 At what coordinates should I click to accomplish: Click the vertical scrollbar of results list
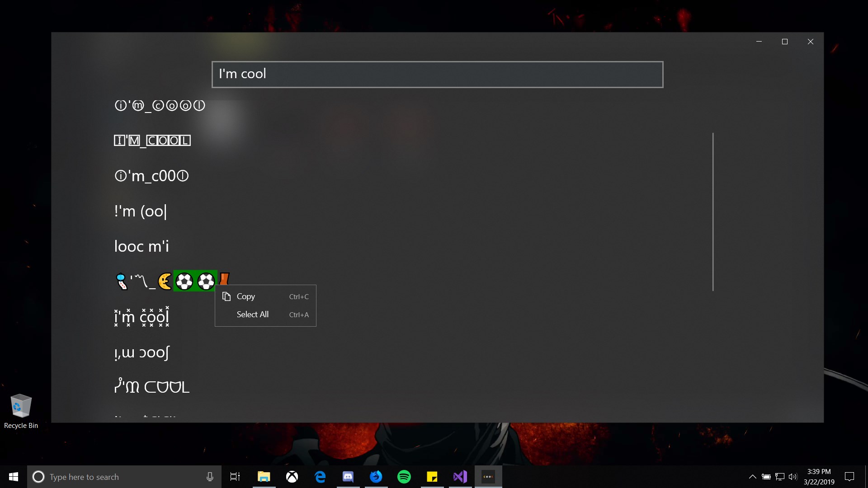coord(713,211)
